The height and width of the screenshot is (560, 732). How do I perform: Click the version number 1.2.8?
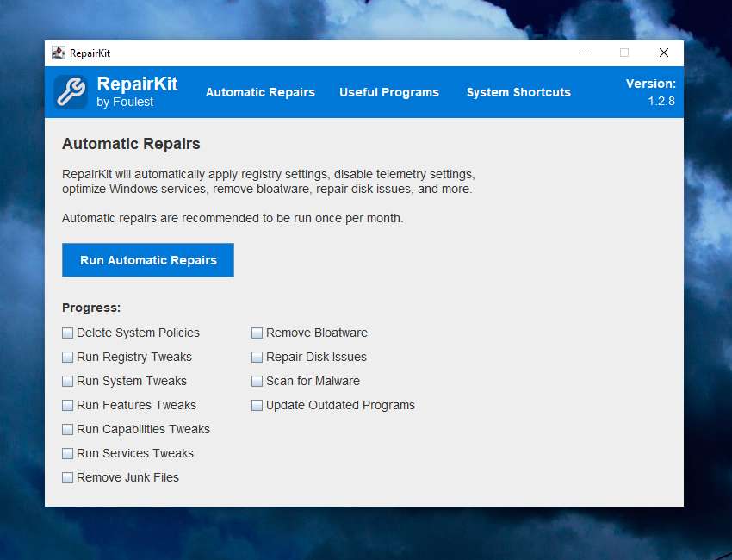click(661, 101)
